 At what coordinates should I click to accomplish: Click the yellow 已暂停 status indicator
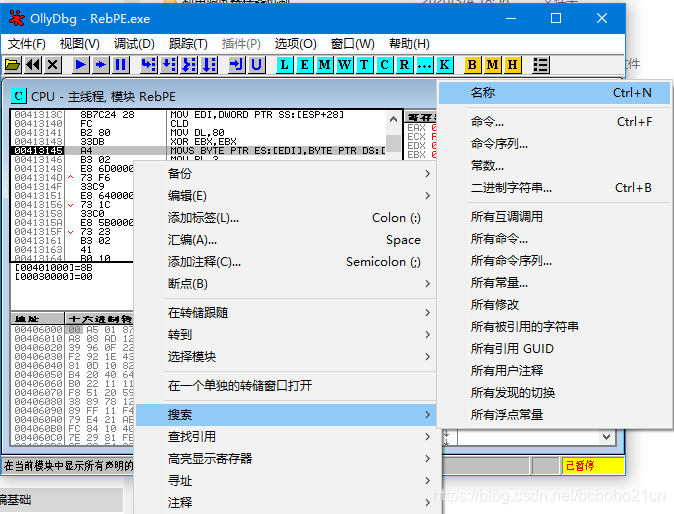pos(593,465)
